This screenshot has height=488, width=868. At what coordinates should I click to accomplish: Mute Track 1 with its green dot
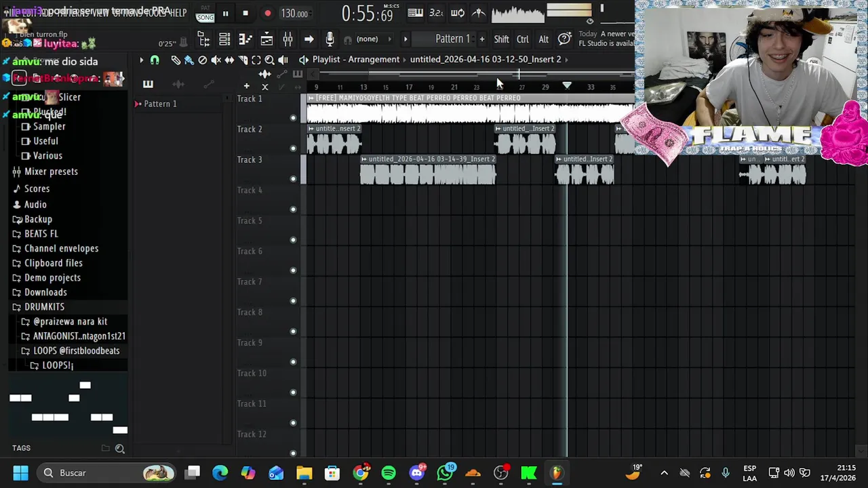pos(293,118)
